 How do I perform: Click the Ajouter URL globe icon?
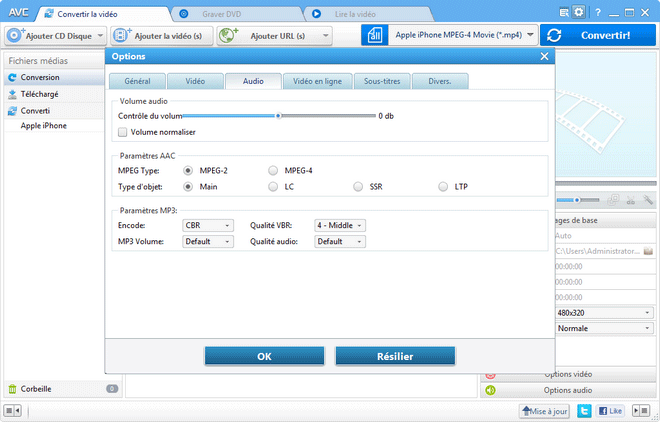pos(229,35)
